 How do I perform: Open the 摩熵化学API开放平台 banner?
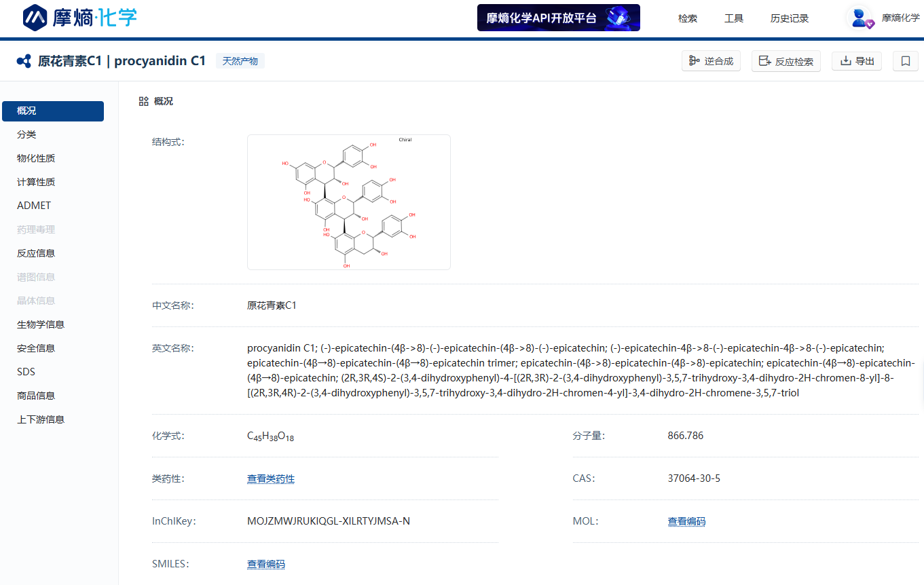[x=558, y=18]
